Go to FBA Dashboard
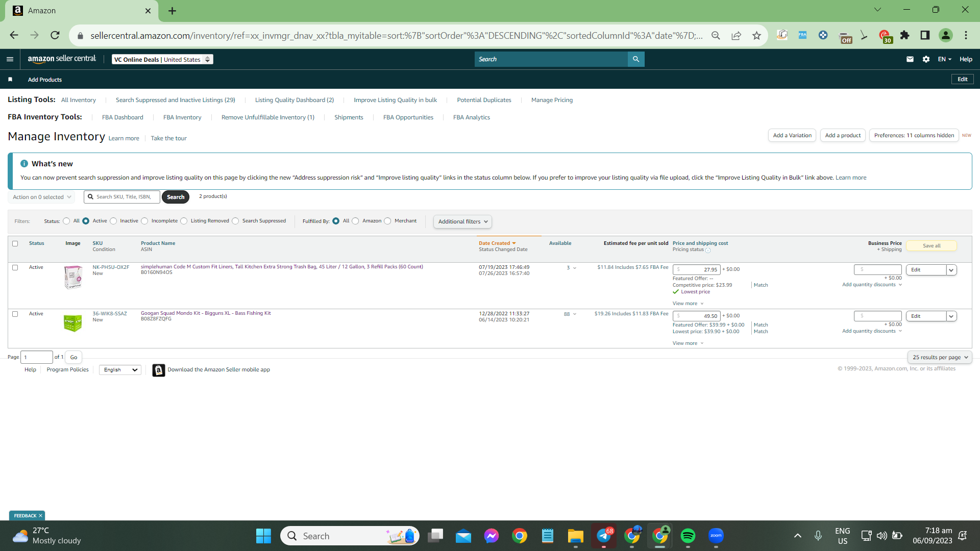 click(x=122, y=117)
